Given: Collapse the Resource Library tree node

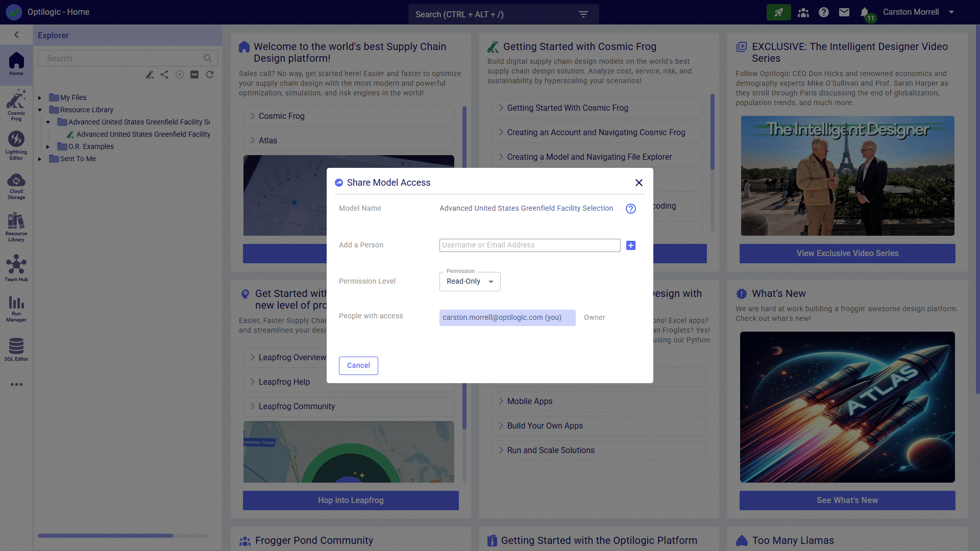Looking at the screenshot, I should coord(40,110).
